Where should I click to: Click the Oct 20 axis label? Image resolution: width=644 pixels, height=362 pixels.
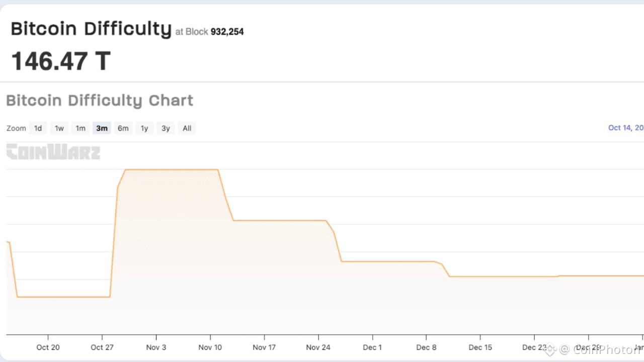tap(48, 347)
